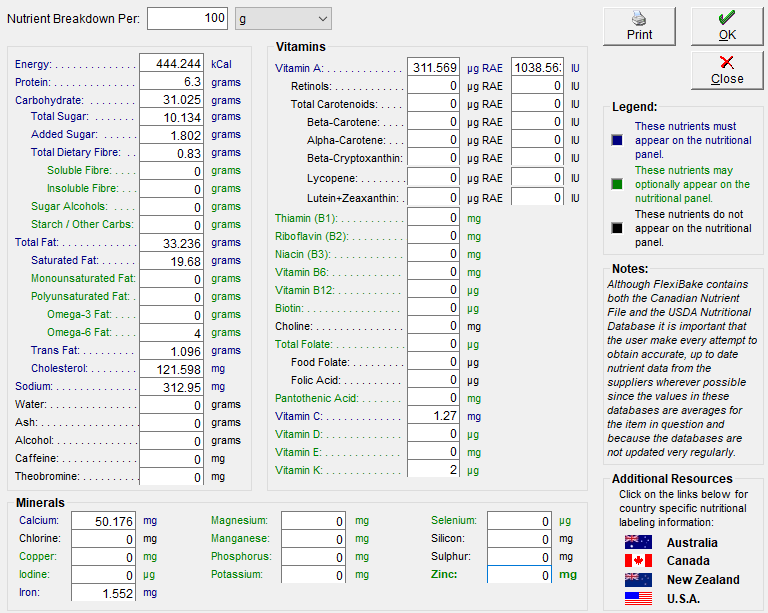Click the Calcium mg input field
This screenshot has width=768, height=613.
(103, 521)
